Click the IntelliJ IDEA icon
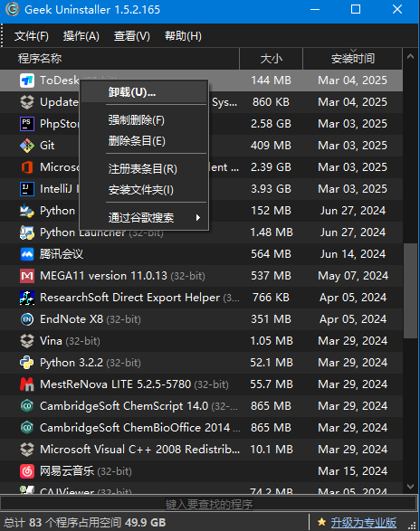This screenshot has width=420, height=531. (27, 189)
